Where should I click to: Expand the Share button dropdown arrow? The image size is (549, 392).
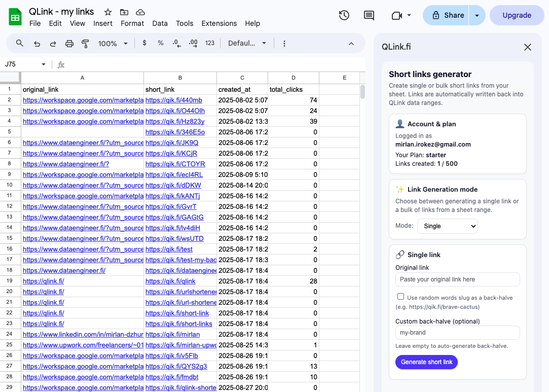tap(477, 15)
